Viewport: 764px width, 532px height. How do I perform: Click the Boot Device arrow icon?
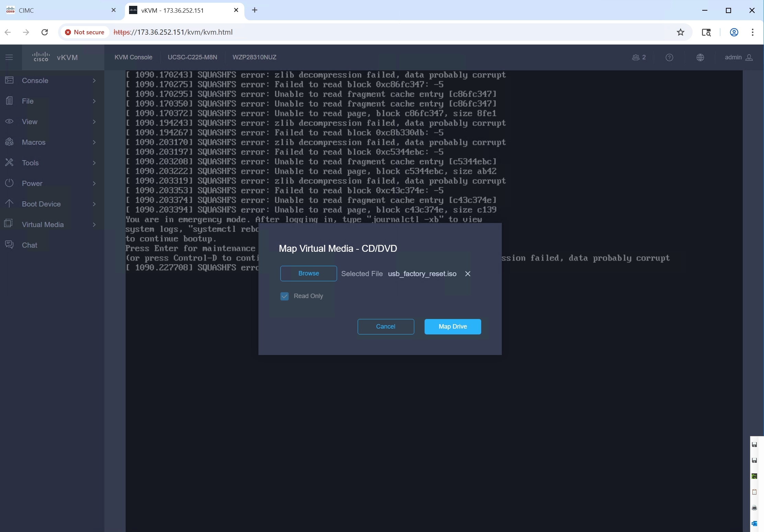tap(9, 204)
